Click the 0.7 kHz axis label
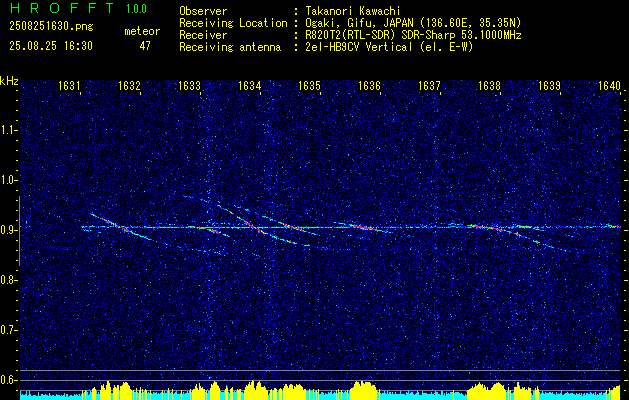Image resolution: width=629 pixels, height=400 pixels. [x=7, y=330]
